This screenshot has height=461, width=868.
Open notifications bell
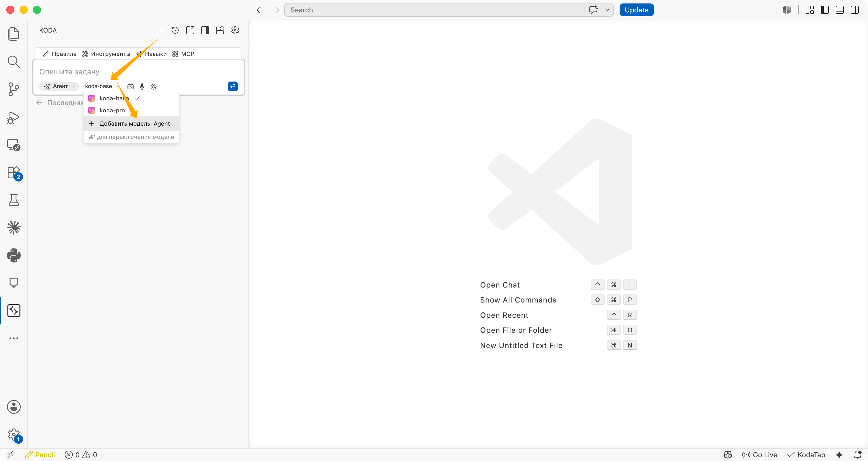coord(858,455)
